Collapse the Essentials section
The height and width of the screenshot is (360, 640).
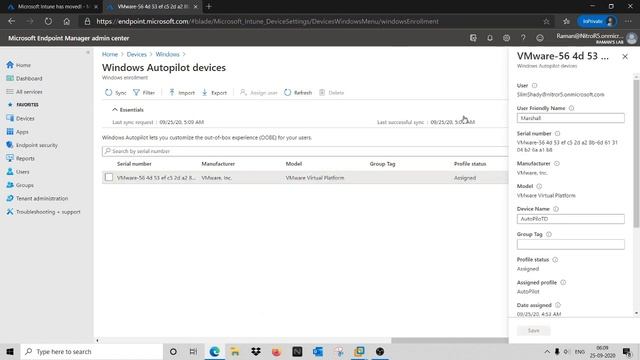tap(128, 110)
